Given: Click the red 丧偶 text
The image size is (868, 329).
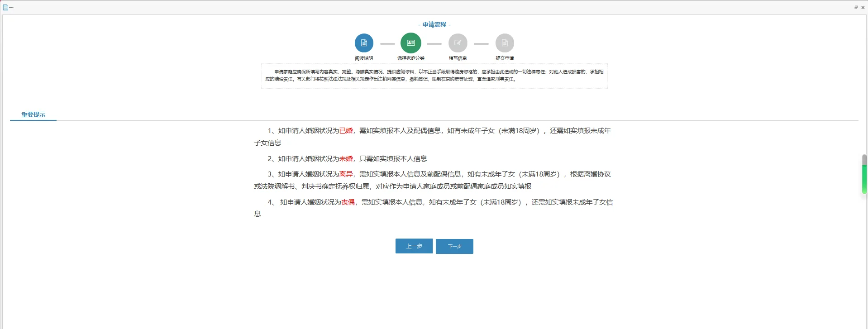Looking at the screenshot, I should click(x=348, y=202).
